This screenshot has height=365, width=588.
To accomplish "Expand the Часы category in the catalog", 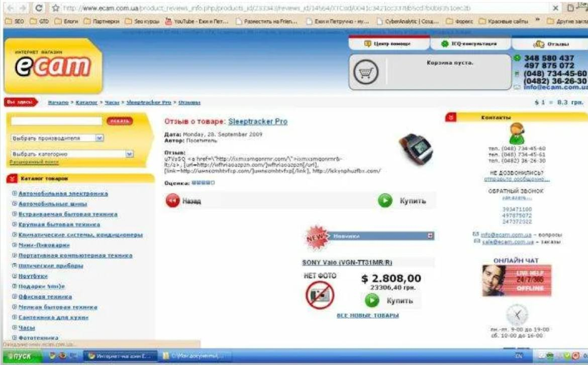I will click(x=15, y=327).
